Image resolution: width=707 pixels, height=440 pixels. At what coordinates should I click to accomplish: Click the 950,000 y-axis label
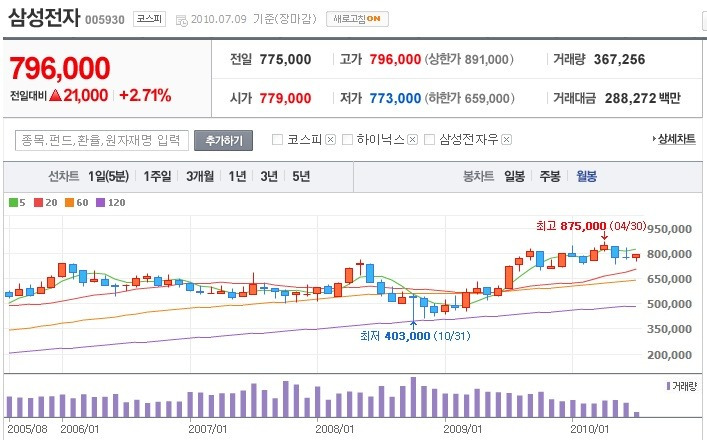click(670, 229)
